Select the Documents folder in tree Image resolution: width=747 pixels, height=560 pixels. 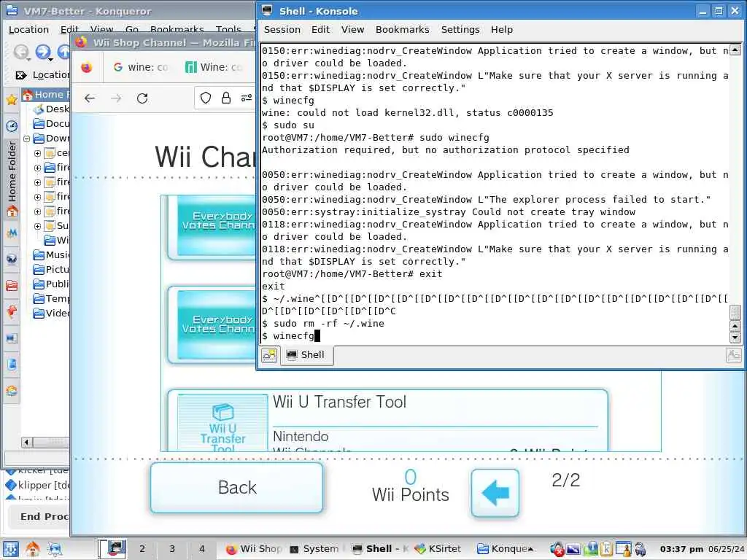(x=52, y=124)
